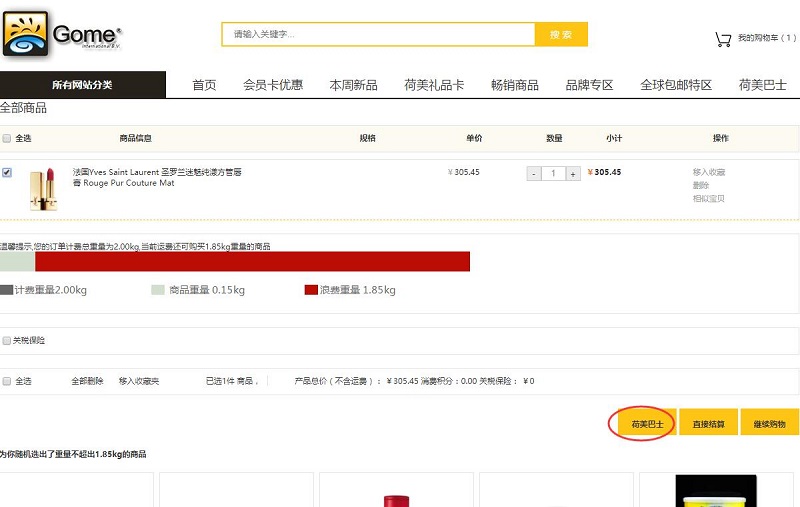800x507 pixels.
Task: Click the search keyword input field
Action: point(379,34)
